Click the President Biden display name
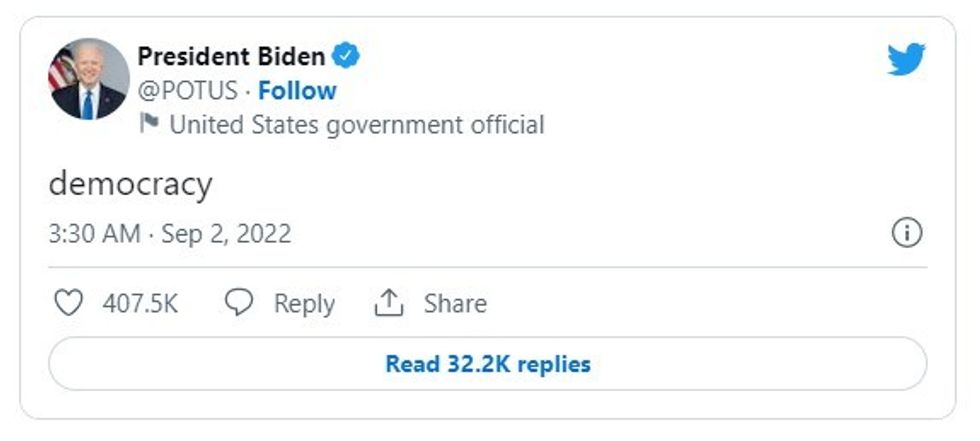This screenshot has height=441, width=980. click(x=231, y=56)
